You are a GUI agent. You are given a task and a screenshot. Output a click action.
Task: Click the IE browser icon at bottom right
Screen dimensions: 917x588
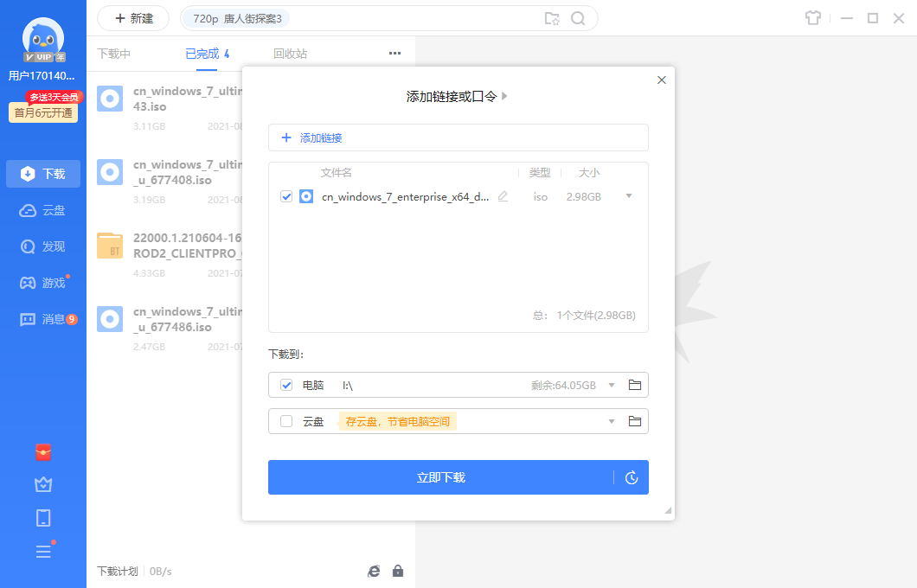coord(374,571)
